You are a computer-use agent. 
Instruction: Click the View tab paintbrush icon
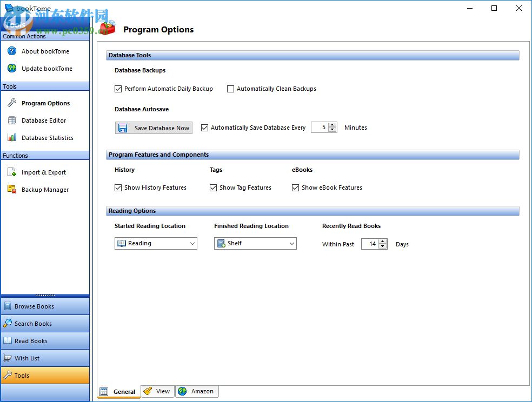tap(148, 391)
